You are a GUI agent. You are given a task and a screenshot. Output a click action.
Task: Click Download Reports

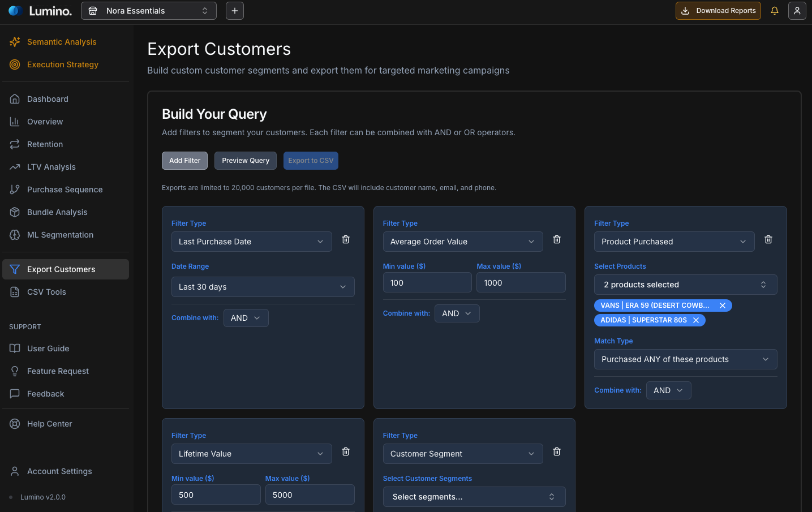click(x=718, y=10)
